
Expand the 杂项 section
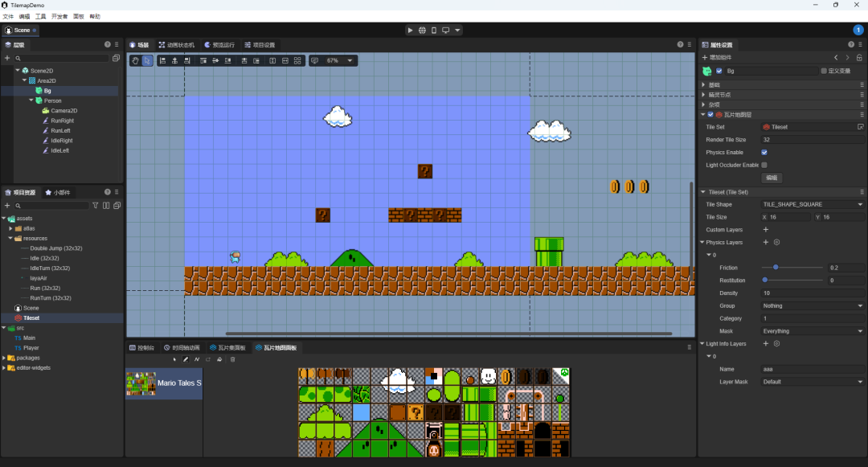(703, 104)
